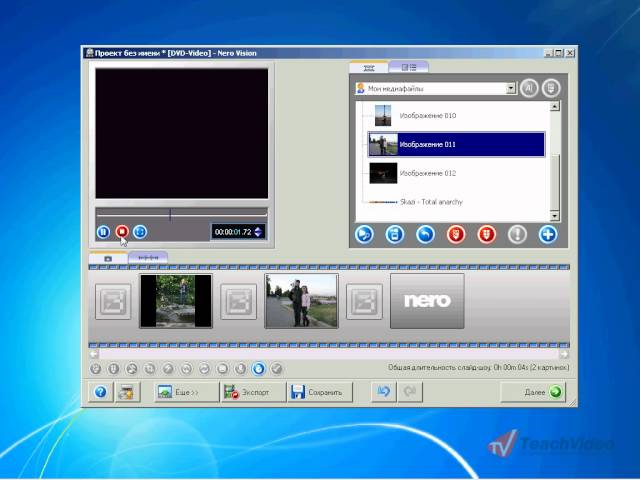The height and width of the screenshot is (480, 640).
Task: Click transition placeholder after the second slide
Action: pos(364,302)
